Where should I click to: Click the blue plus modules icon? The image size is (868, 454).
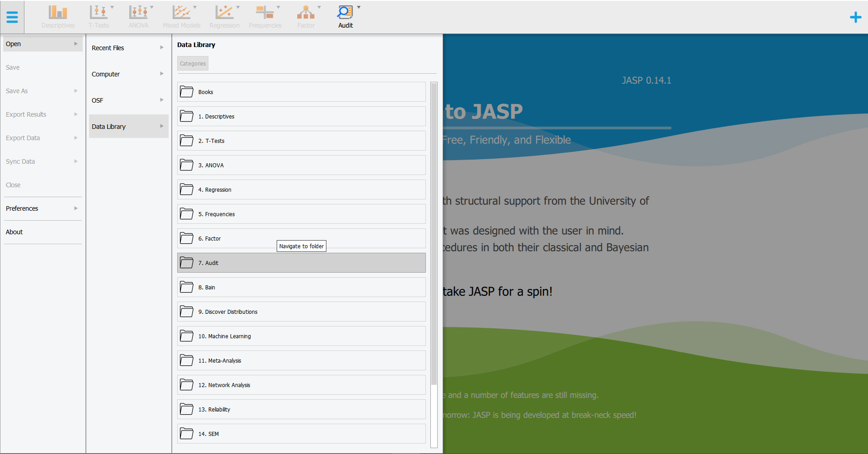tap(857, 17)
